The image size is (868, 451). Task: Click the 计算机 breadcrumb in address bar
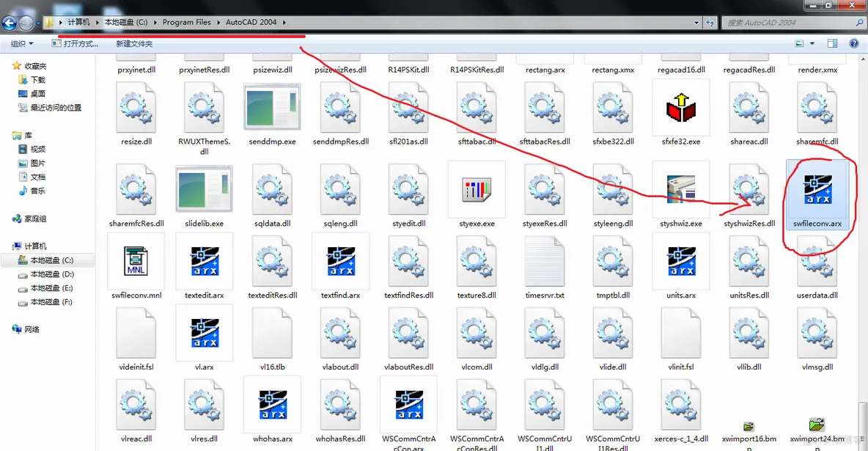click(78, 23)
